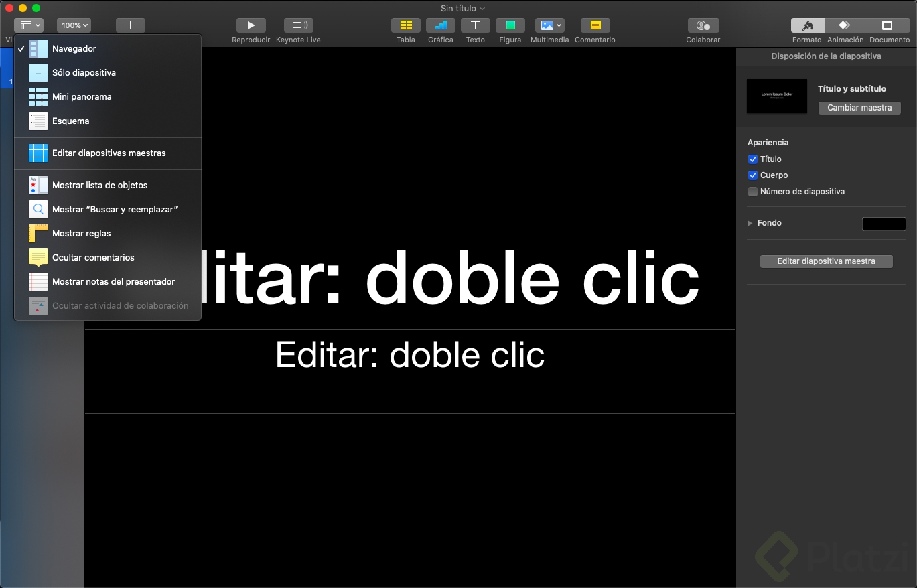Choose Ocultar comentarios in the menu

point(108,258)
